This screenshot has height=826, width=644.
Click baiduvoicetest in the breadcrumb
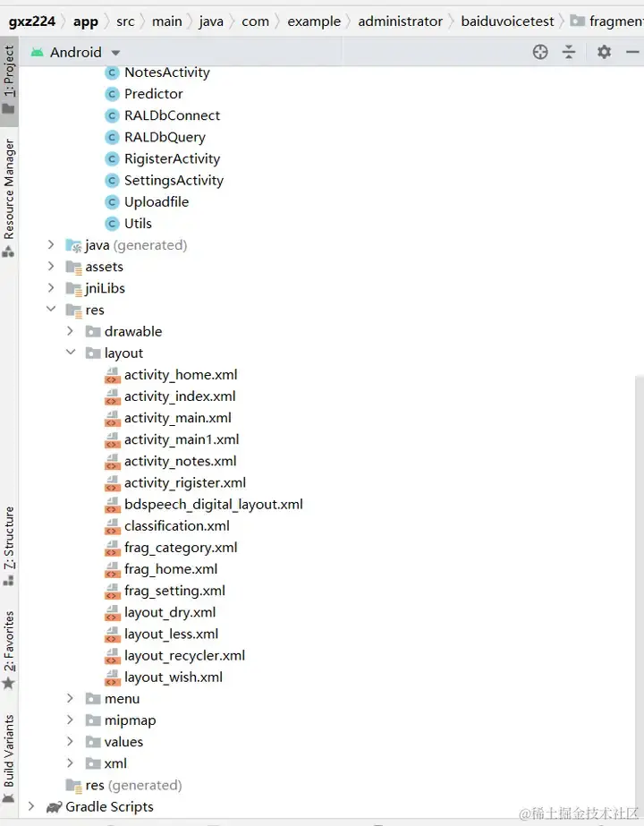[x=507, y=21]
